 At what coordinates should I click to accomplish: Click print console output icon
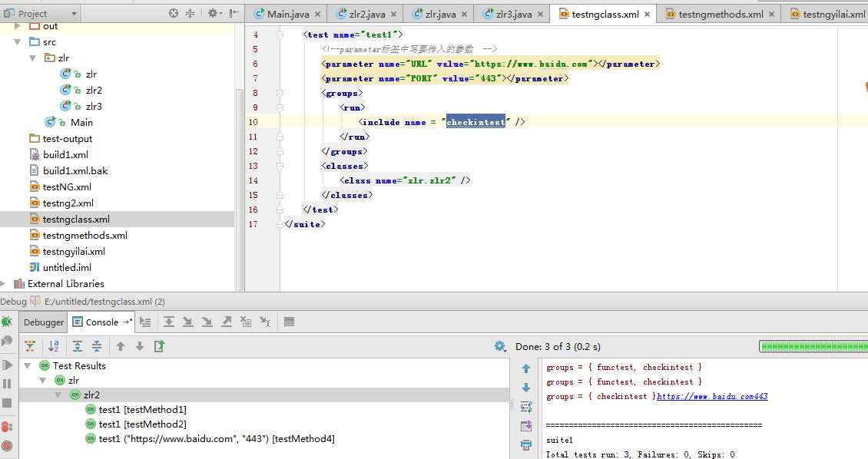tap(526, 445)
